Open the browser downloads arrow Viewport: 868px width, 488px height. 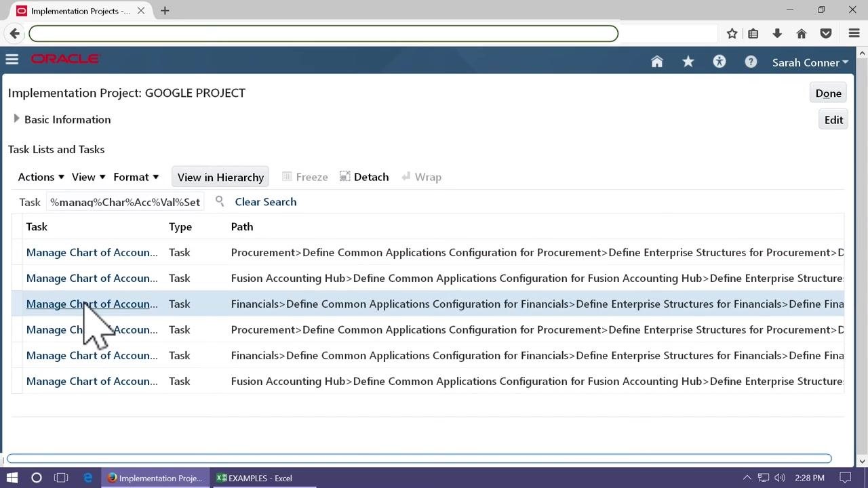point(777,33)
